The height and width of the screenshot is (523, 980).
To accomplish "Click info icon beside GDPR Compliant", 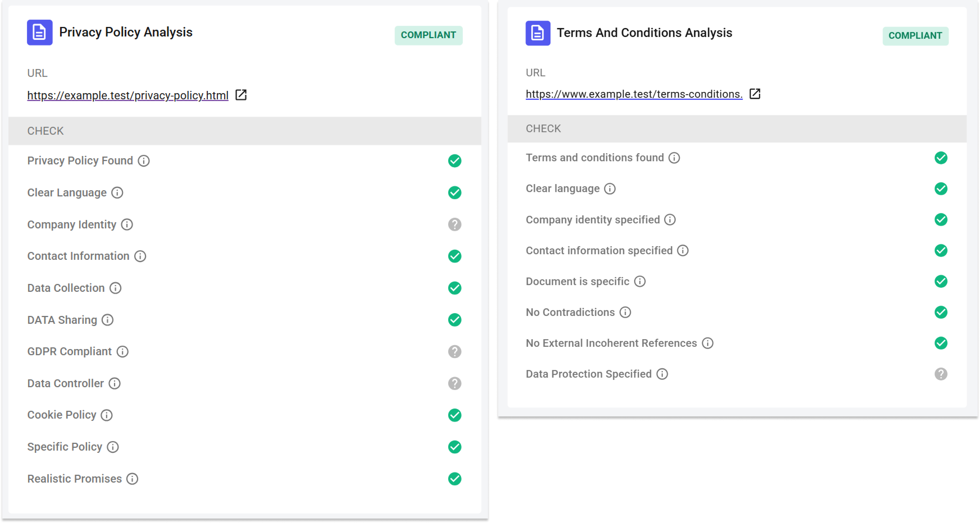I will [122, 352].
